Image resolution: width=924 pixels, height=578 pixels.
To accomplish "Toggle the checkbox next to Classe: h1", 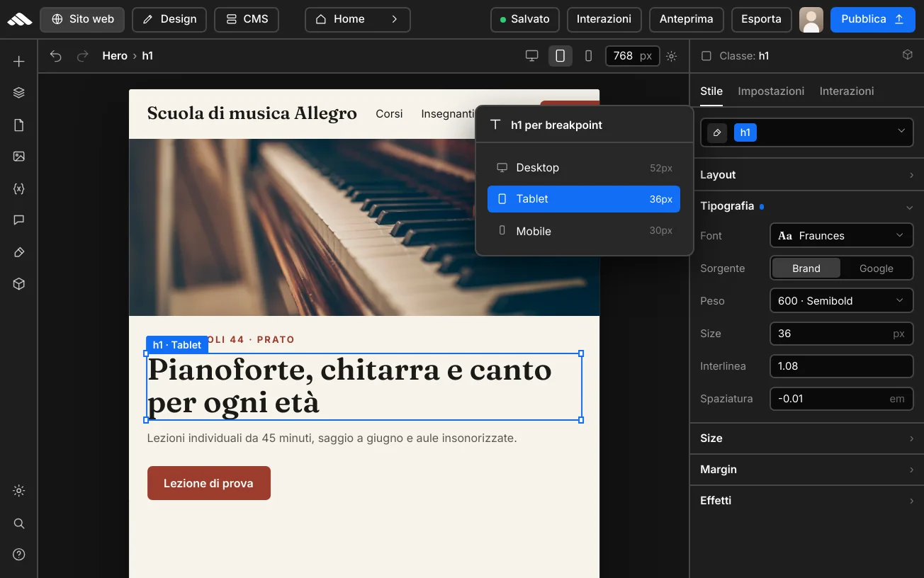I will (706, 56).
